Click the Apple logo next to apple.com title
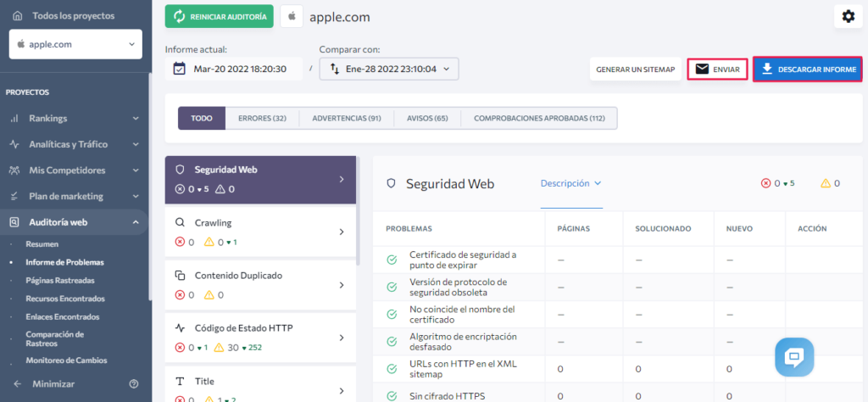 pyautogui.click(x=292, y=17)
